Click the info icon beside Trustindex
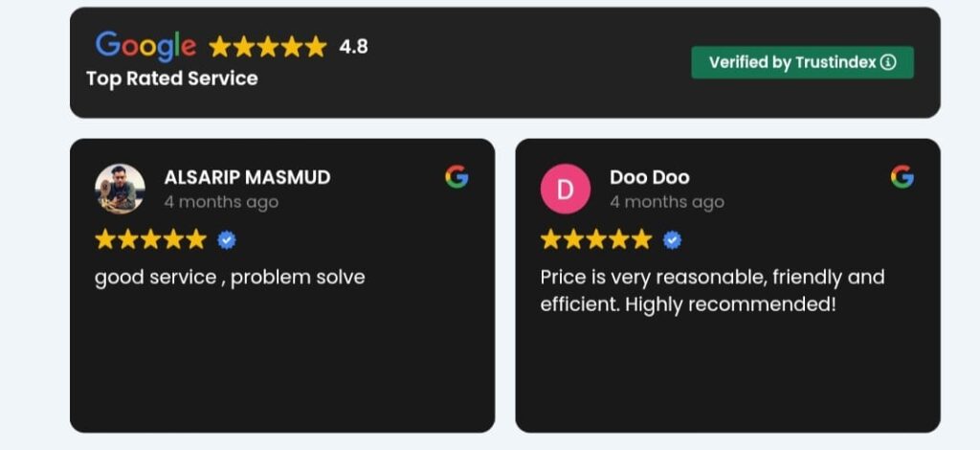This screenshot has height=450, width=980. pyautogui.click(x=888, y=62)
